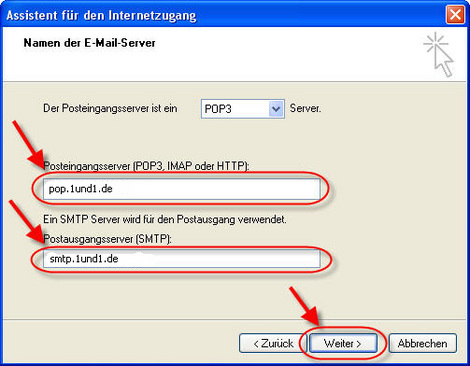Go to next step with Weiter
This screenshot has width=470, height=366.
(x=343, y=343)
